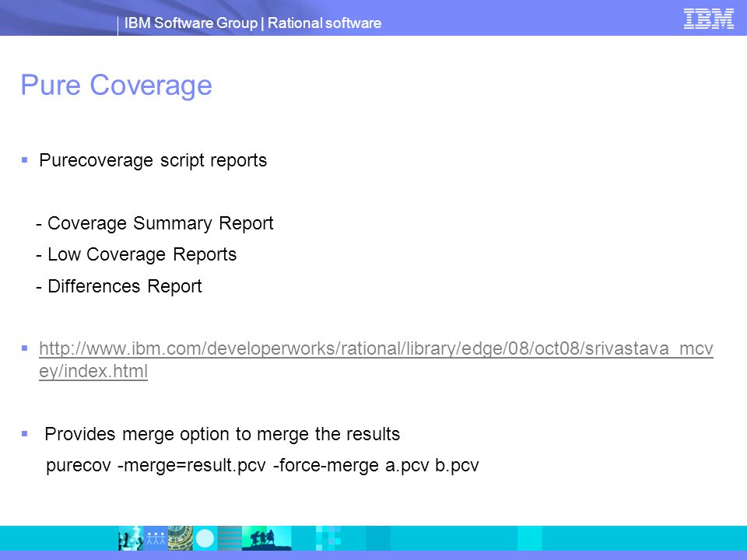Click the people figures image in footer strip
This screenshot has height=560, width=747.
[x=156, y=538]
